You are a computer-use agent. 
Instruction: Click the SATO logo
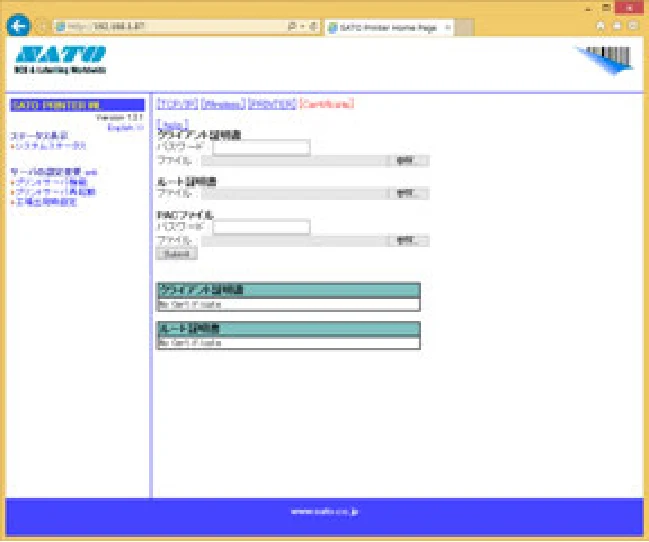[60, 60]
